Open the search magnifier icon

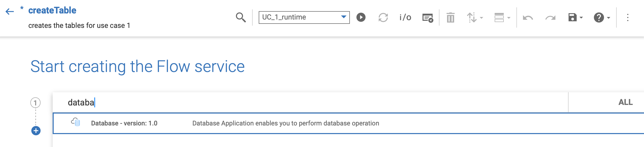pyautogui.click(x=241, y=17)
